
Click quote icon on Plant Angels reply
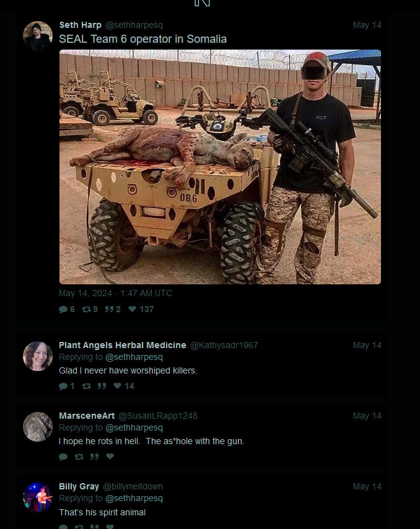[102, 387]
